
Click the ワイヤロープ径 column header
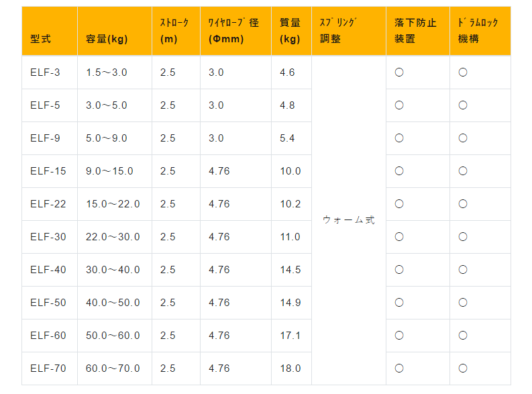tap(235, 31)
